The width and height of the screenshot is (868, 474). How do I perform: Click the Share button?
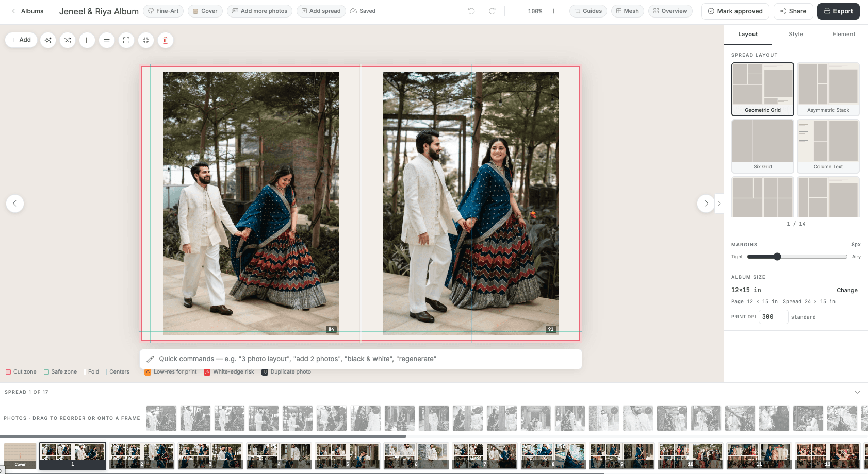coord(793,11)
